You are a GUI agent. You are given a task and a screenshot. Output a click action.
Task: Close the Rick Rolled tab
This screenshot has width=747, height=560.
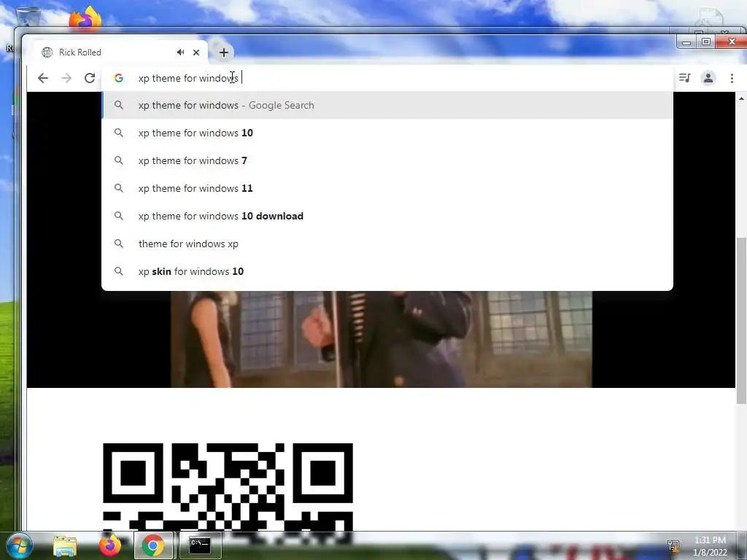pos(196,52)
